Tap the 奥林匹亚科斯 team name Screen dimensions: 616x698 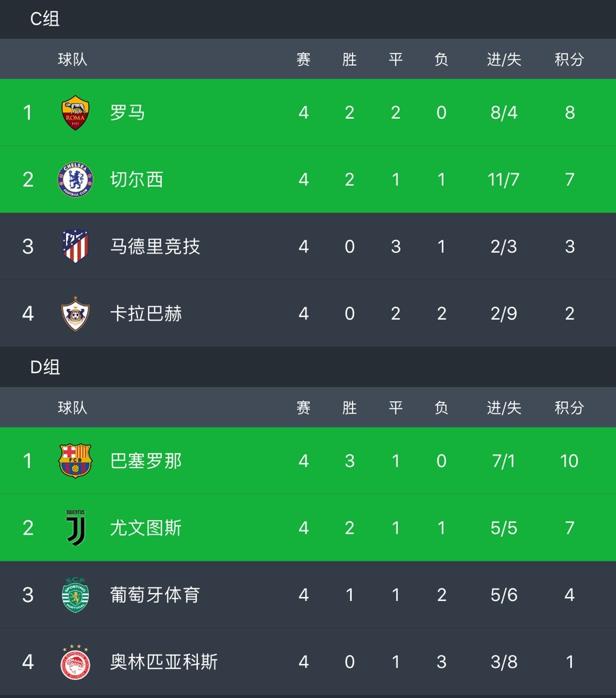pos(164,662)
